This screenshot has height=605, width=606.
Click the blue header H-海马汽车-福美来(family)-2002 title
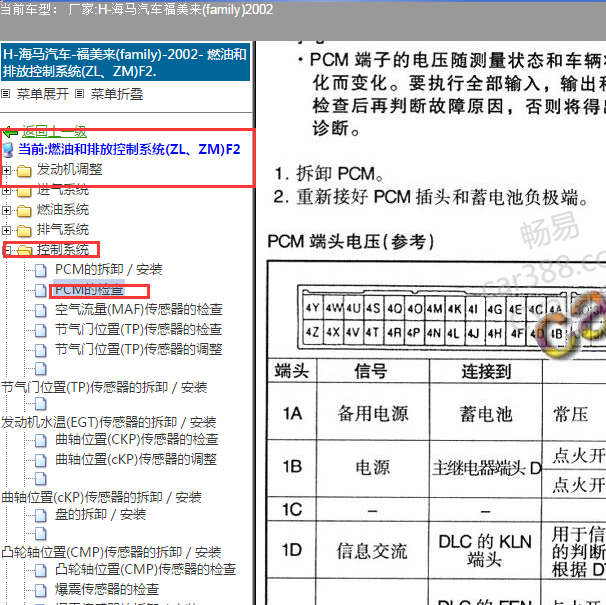tap(126, 62)
